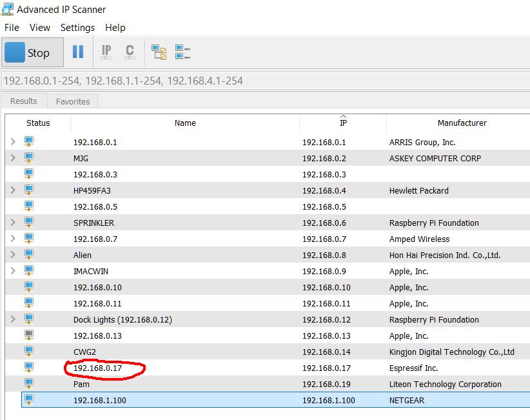Click the IP toolbar icon

click(106, 52)
